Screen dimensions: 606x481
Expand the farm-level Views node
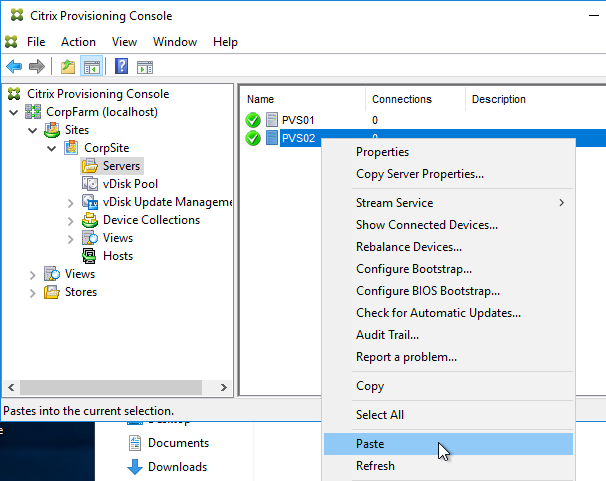point(32,275)
